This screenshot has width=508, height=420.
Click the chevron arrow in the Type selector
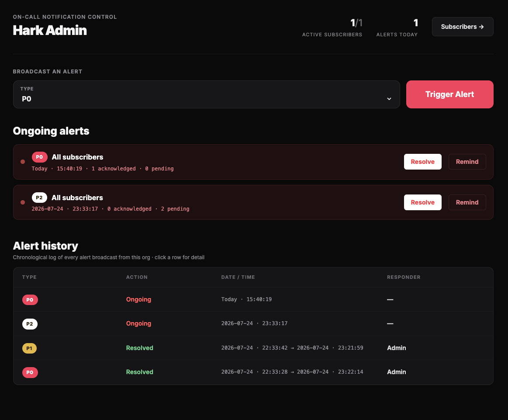click(x=389, y=99)
